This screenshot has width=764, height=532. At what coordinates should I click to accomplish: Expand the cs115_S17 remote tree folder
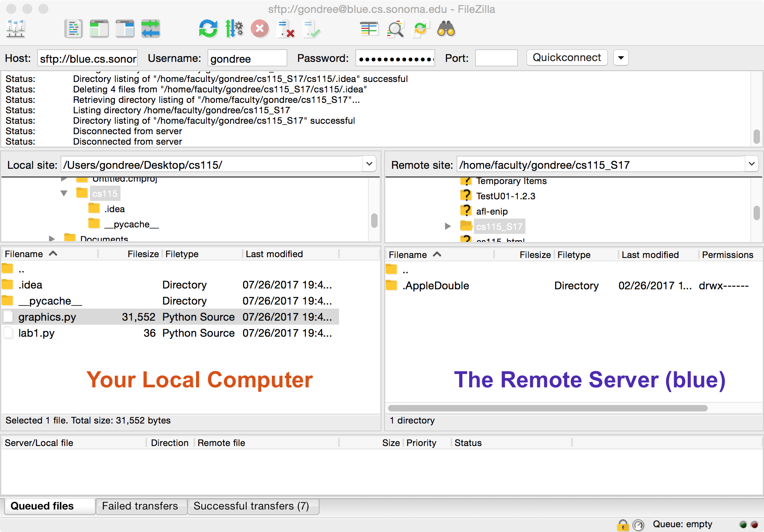[448, 226]
